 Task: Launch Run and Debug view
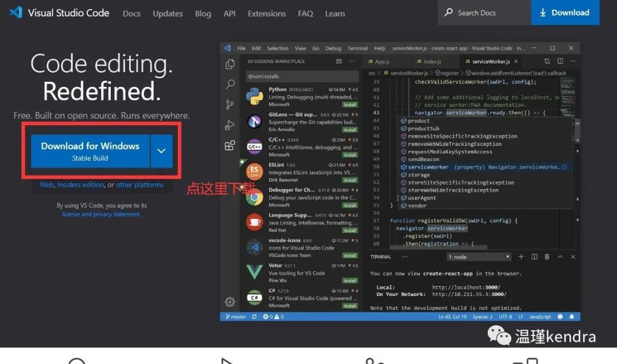tap(230, 125)
